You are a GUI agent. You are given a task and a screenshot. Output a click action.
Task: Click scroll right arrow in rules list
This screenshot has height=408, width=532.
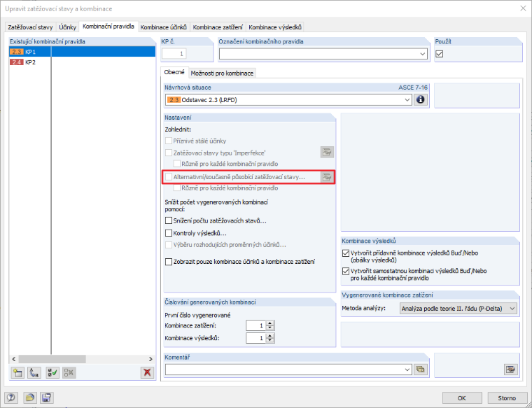point(150,359)
